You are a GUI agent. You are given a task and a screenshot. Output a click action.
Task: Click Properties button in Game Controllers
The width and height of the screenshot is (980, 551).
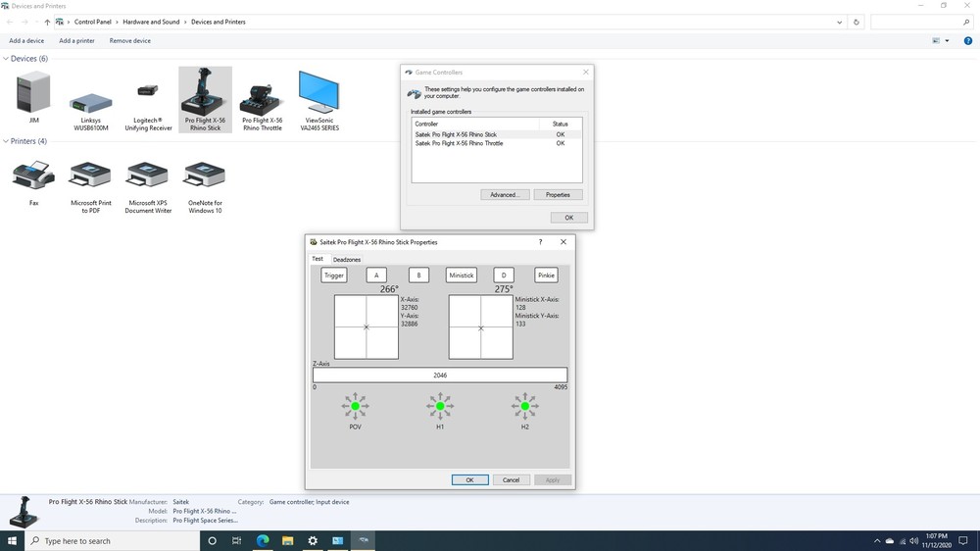tap(558, 195)
